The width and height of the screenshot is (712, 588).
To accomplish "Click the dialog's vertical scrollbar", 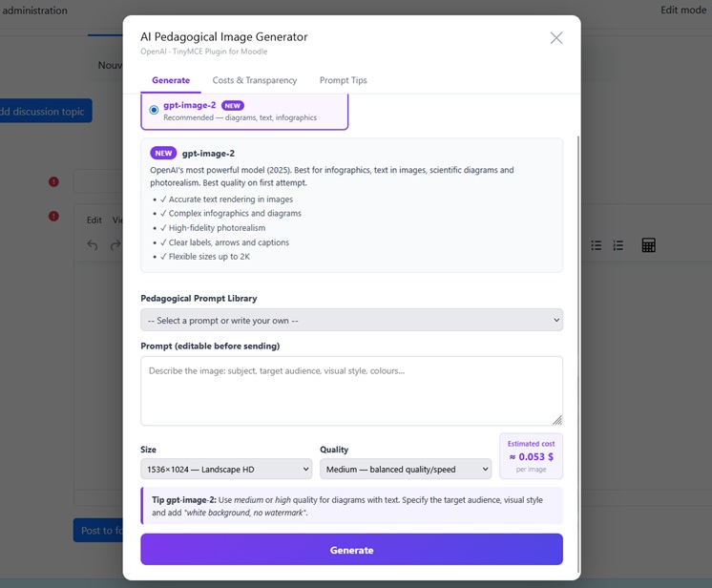I will coord(578,354).
